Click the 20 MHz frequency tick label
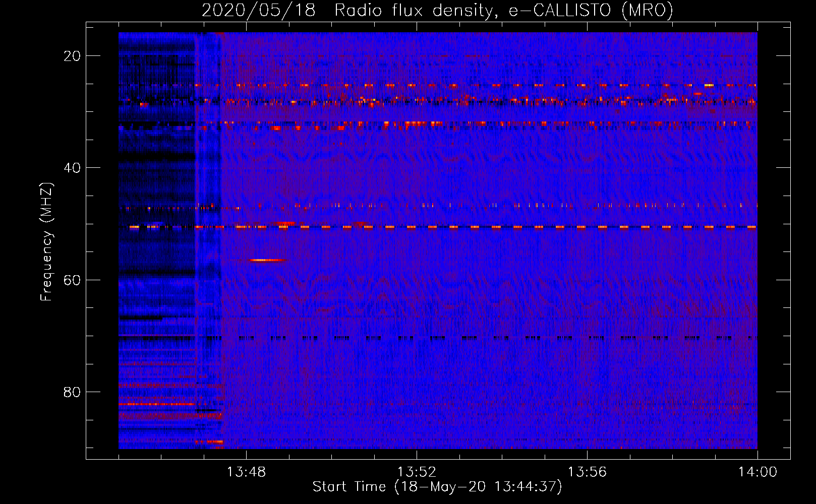The width and height of the screenshot is (816, 504). click(x=72, y=56)
